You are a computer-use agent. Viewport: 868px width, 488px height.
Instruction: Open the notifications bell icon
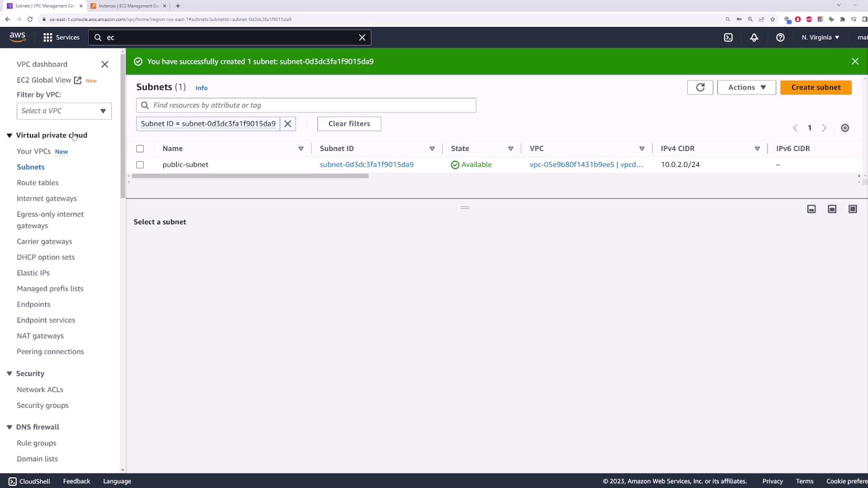pyautogui.click(x=754, y=38)
